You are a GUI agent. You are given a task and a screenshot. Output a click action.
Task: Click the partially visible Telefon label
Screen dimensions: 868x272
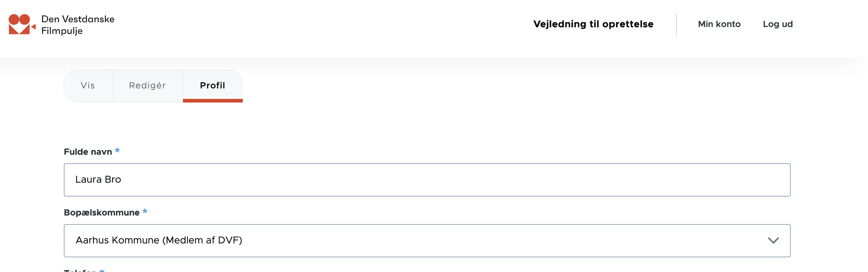click(80, 270)
